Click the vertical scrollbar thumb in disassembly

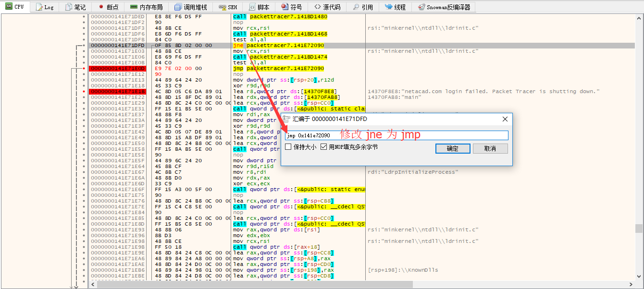[x=638, y=228]
